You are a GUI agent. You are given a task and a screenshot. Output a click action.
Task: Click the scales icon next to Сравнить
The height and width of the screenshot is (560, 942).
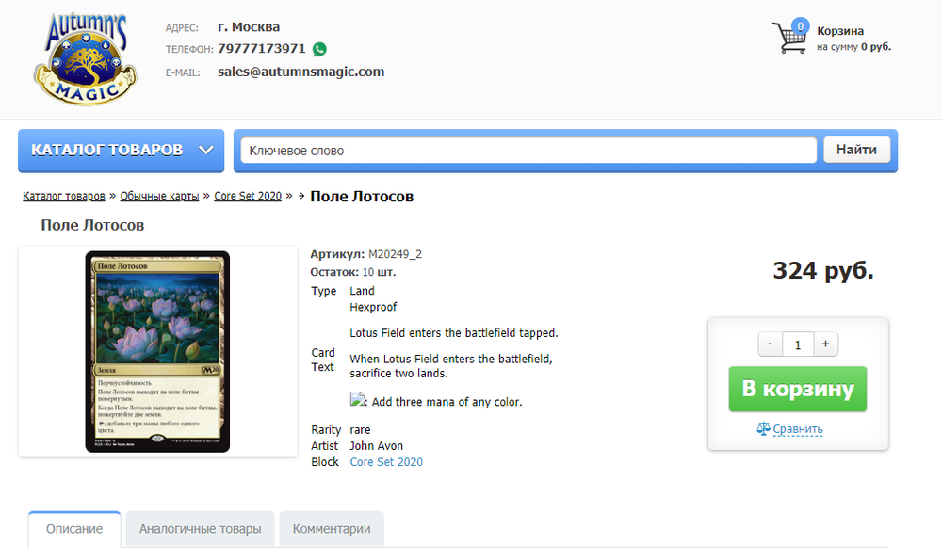763,429
